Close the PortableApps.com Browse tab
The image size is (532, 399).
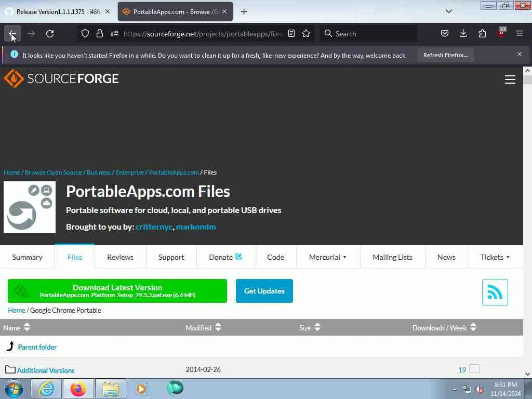tap(224, 11)
